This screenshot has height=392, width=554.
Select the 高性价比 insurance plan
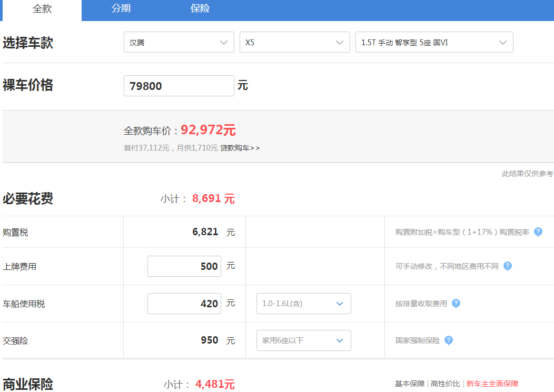(445, 384)
